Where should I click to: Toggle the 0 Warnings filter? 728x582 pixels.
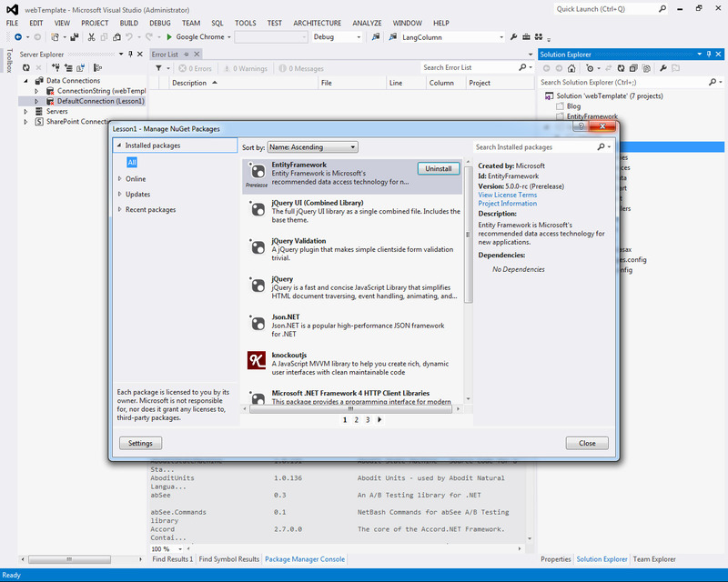click(246, 69)
